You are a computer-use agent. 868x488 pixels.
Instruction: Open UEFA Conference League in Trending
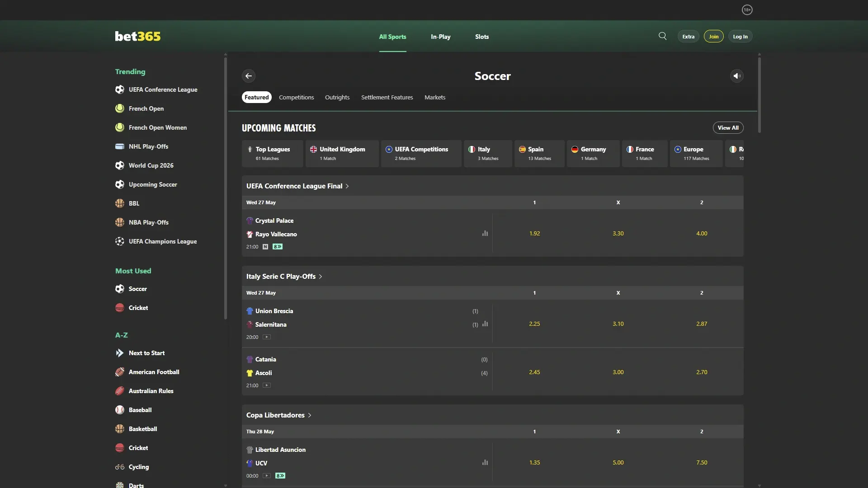click(156, 89)
